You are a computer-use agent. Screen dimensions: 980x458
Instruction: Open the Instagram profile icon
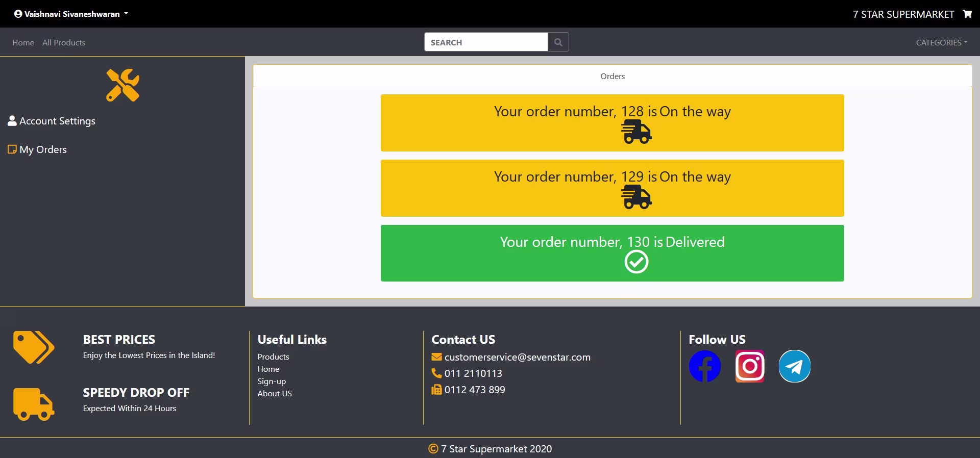tap(749, 366)
